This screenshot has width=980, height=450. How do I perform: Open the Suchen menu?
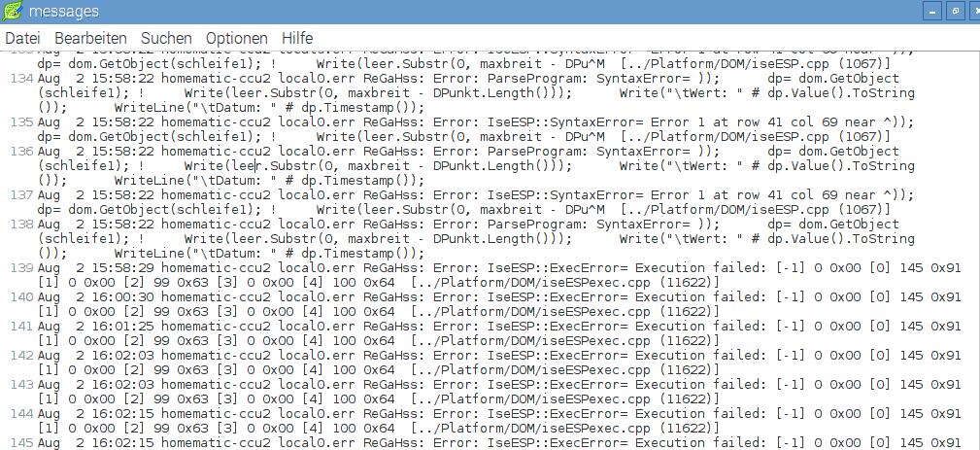(x=166, y=37)
